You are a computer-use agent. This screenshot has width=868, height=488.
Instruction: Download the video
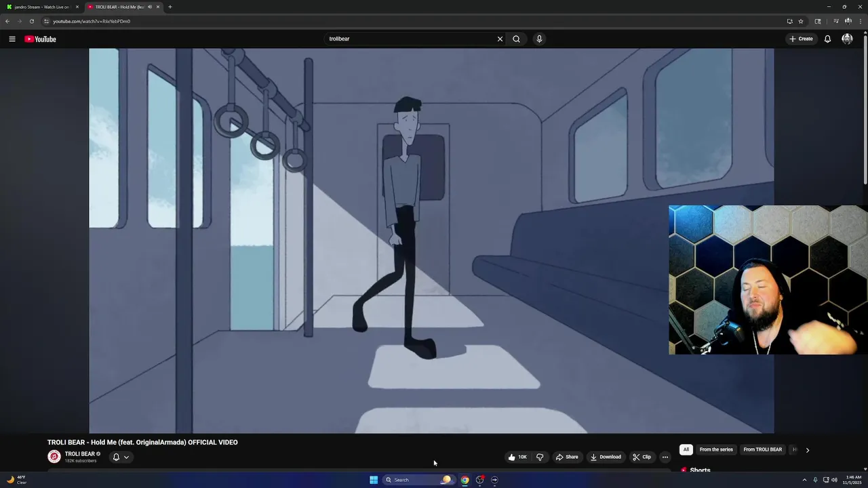(606, 457)
